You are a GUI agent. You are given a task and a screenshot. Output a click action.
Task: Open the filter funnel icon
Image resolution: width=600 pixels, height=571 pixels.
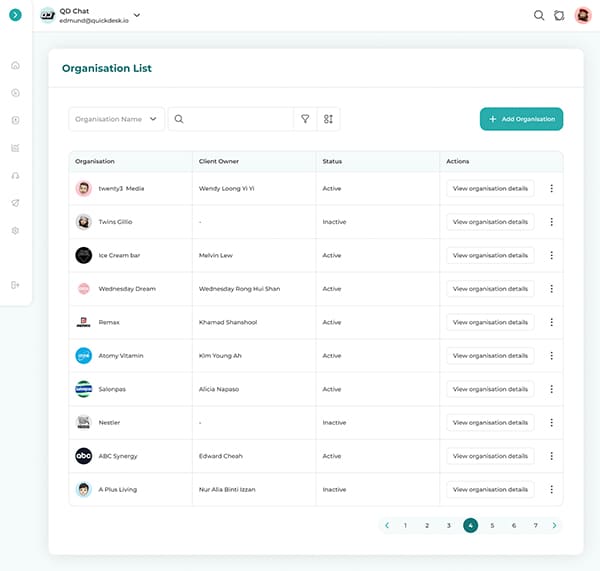pyautogui.click(x=306, y=119)
